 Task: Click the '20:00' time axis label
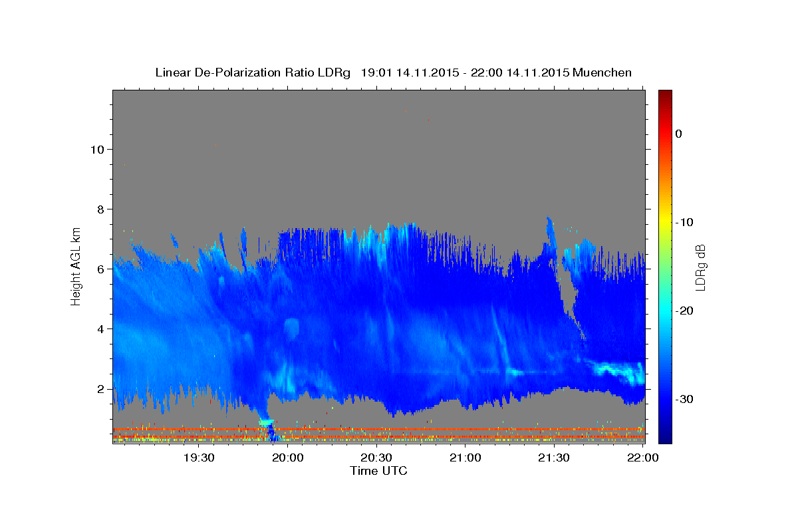(289, 458)
